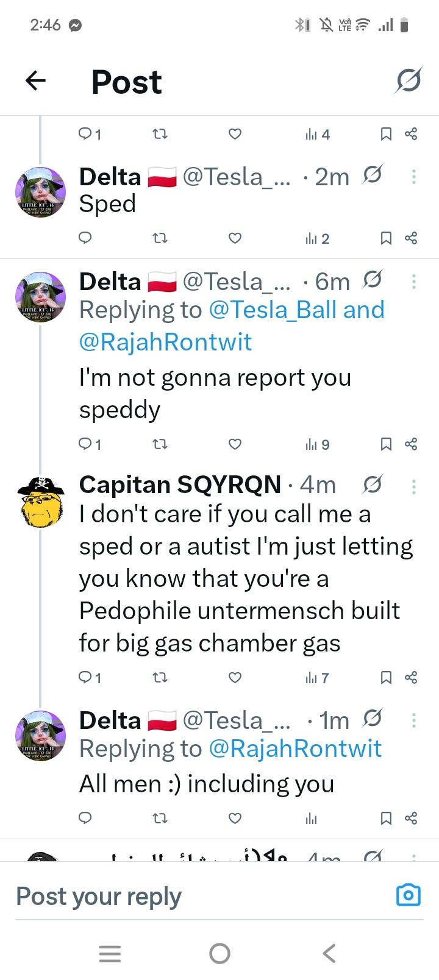
Task: Tap the Grok icon in the Post header
Action: click(408, 80)
